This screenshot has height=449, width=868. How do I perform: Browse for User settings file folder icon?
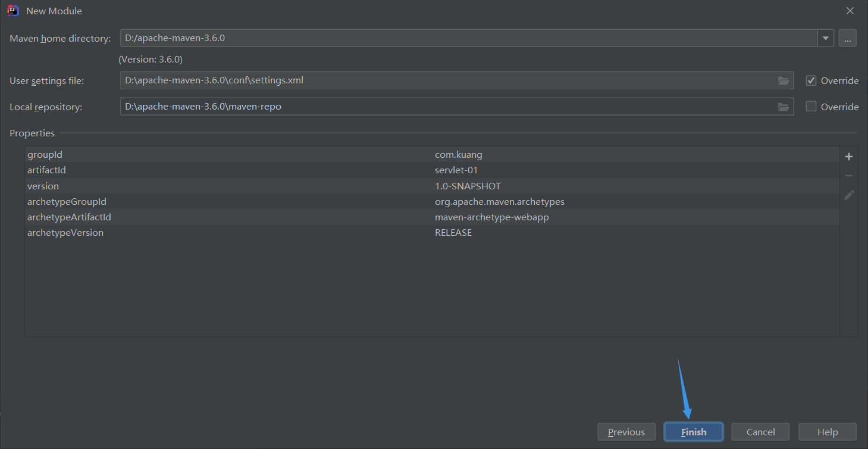pos(784,80)
